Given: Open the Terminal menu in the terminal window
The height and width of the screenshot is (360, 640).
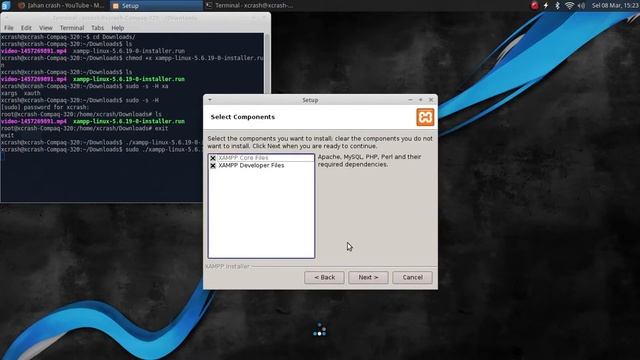Looking at the screenshot, I should point(72,28).
